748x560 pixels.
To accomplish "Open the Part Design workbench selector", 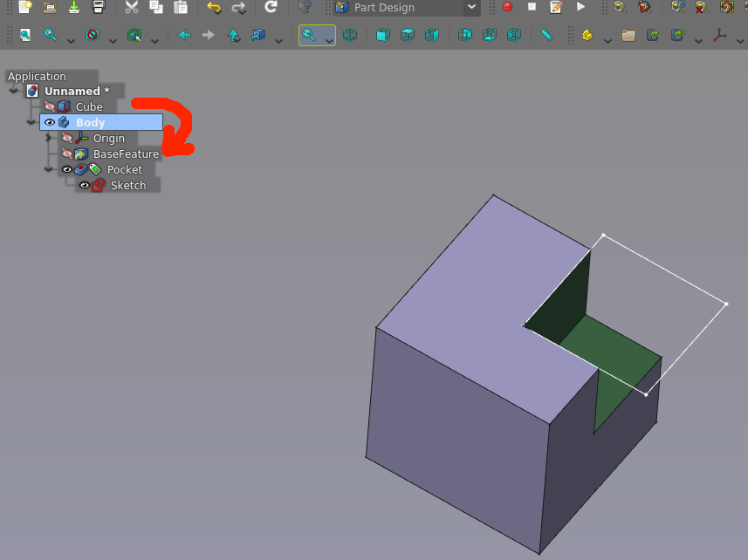I will click(x=406, y=9).
